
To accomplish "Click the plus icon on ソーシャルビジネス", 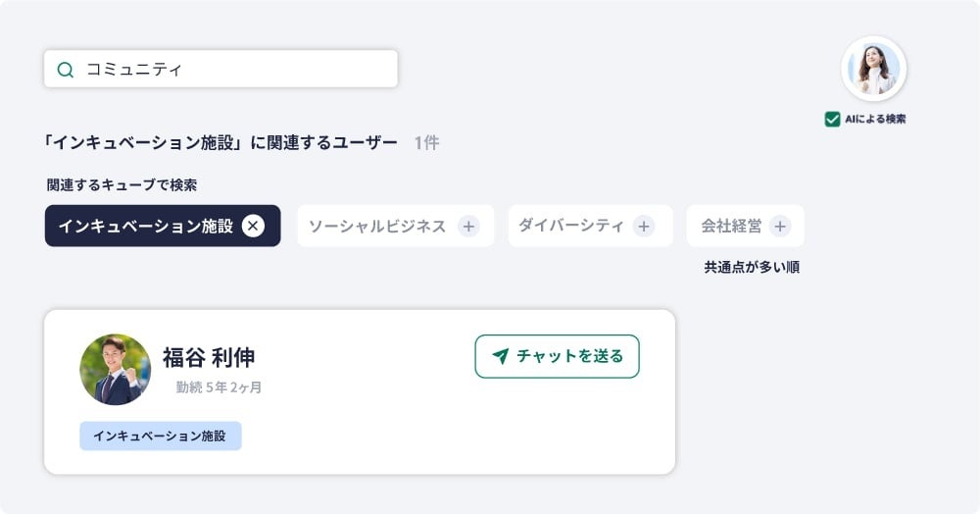I will click(x=468, y=227).
